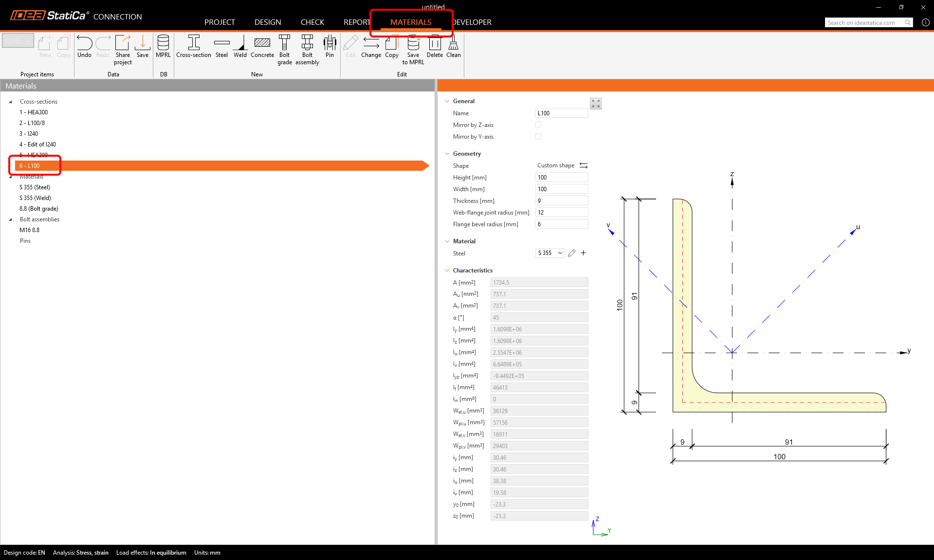Select the 3 - I240 cross-section

click(x=29, y=134)
